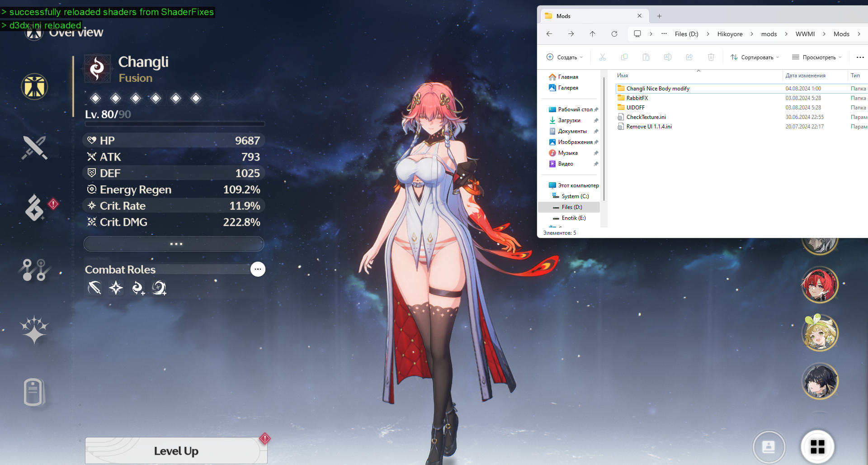Go up one folder level in Explorer
Image resolution: width=868 pixels, height=465 pixels.
click(592, 34)
